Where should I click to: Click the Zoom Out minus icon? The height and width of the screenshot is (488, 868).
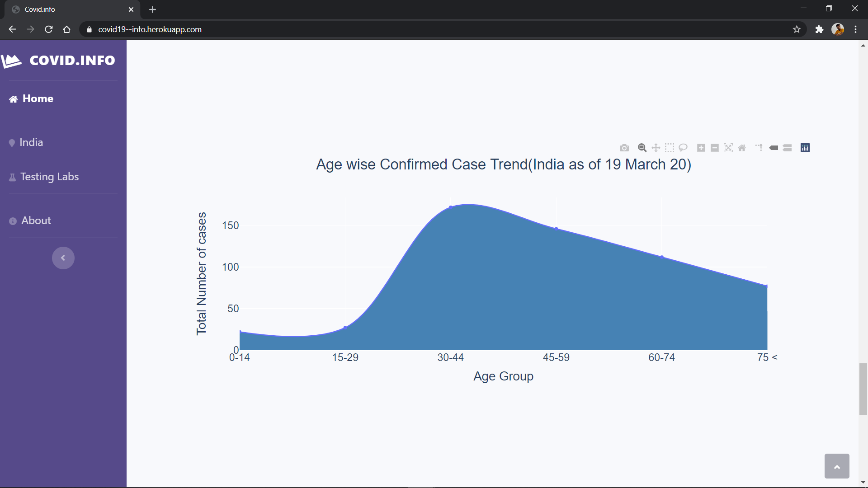coord(715,148)
